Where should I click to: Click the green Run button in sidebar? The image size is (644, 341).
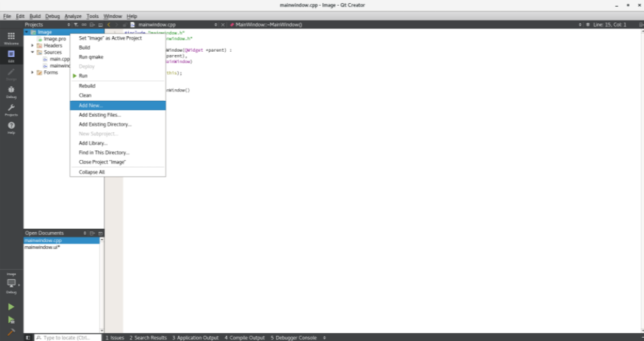pyautogui.click(x=11, y=307)
